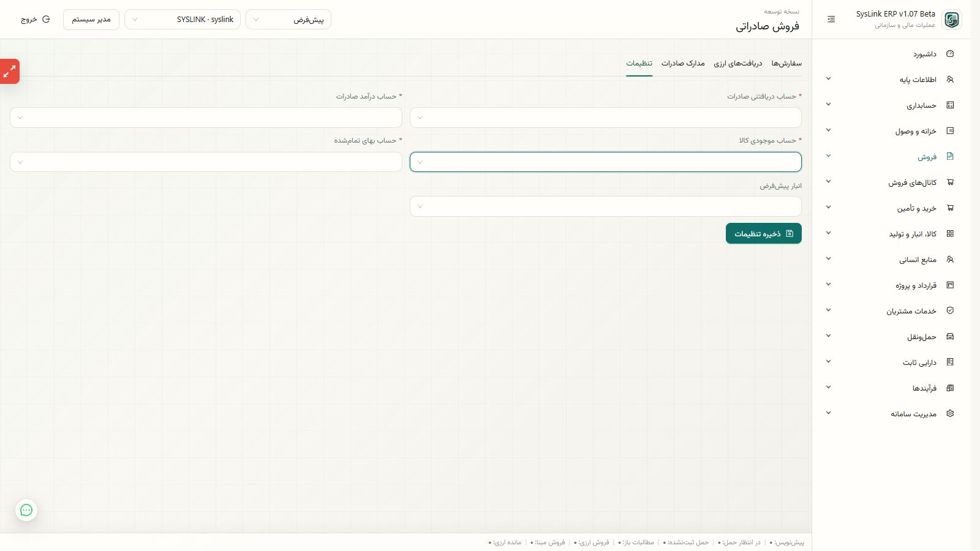Click the مدیریت سامانه gear icon
Viewport: 980px width, 551px height.
click(x=950, y=414)
